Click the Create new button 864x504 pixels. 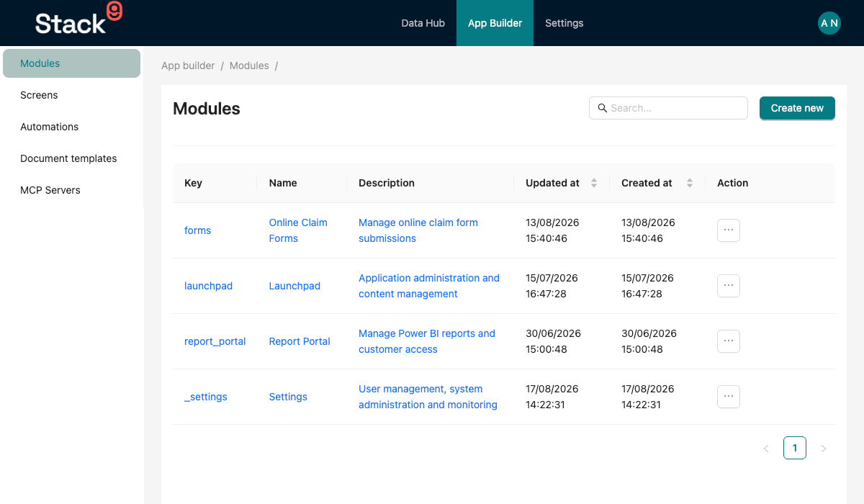[797, 108]
